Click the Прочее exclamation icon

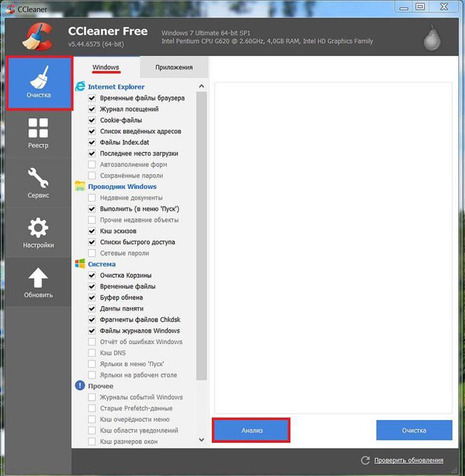tap(80, 386)
